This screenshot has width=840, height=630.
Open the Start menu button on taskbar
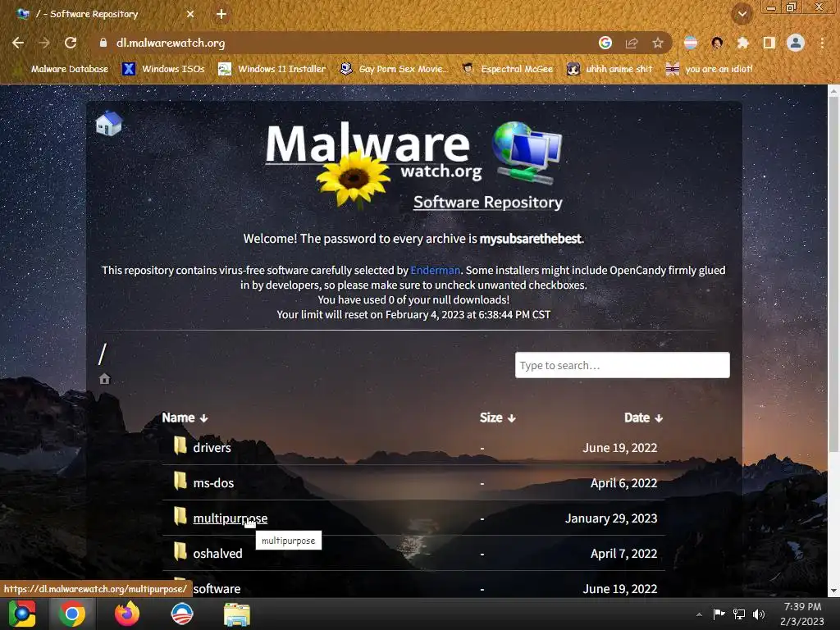click(22, 614)
